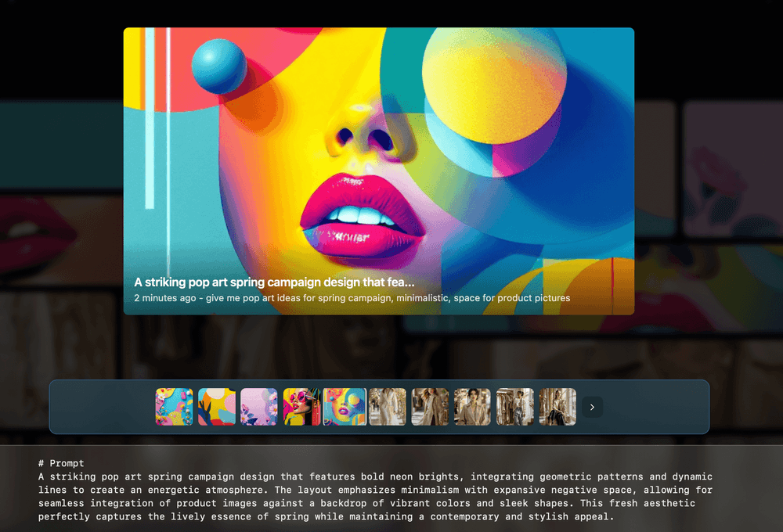Click the '# Prompt' heading
Screen dimensions: 783x532
[x=61, y=464]
